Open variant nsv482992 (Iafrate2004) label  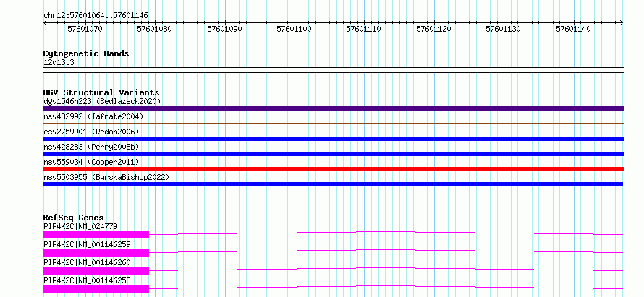93,116
